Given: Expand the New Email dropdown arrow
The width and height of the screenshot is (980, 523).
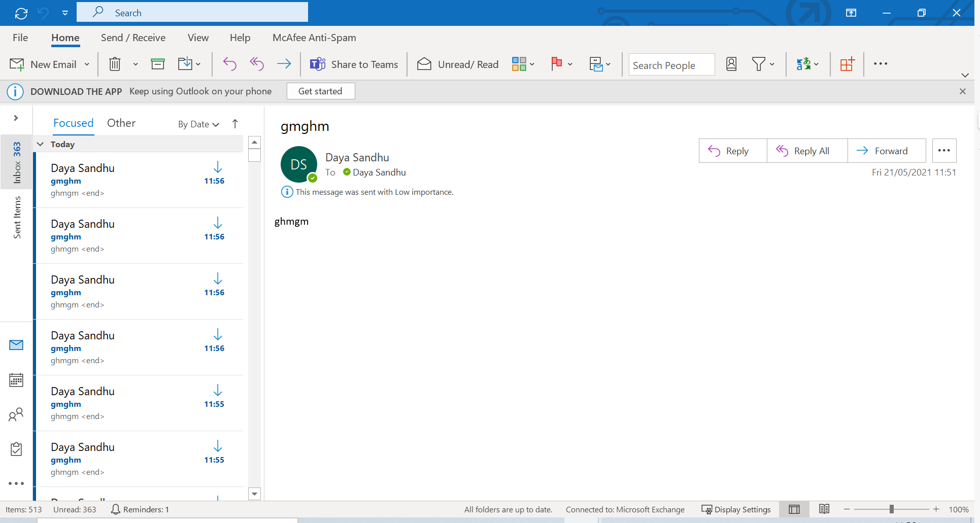Looking at the screenshot, I should (87, 64).
